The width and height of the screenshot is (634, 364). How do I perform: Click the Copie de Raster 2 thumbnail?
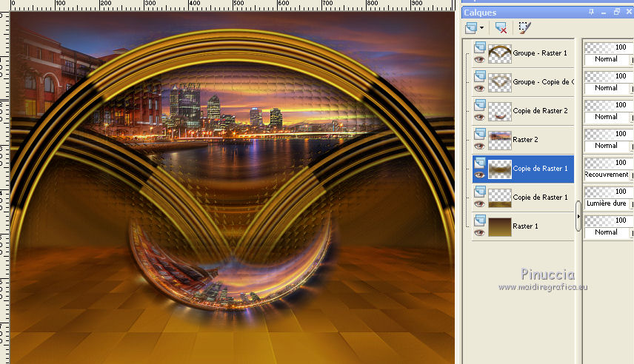coord(500,112)
